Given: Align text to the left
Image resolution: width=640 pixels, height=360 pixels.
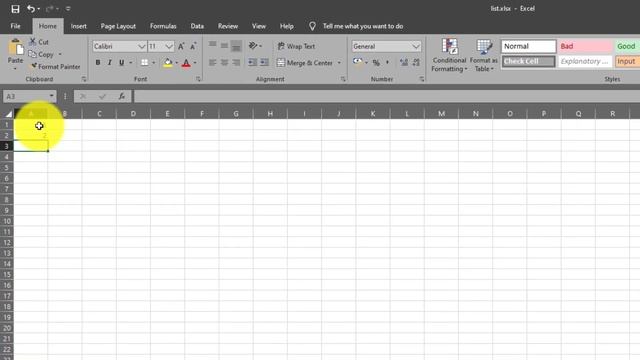Looking at the screenshot, I should 213,62.
